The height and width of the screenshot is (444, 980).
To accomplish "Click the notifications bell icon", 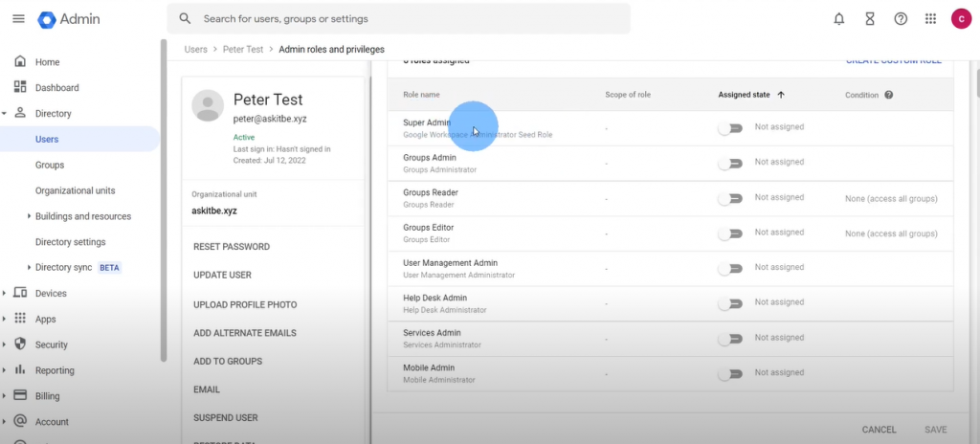I will coord(839,19).
